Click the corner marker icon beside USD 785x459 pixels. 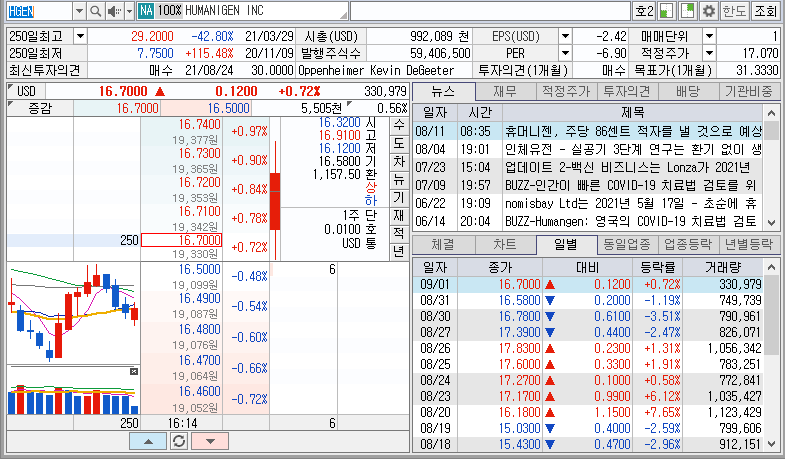11,87
